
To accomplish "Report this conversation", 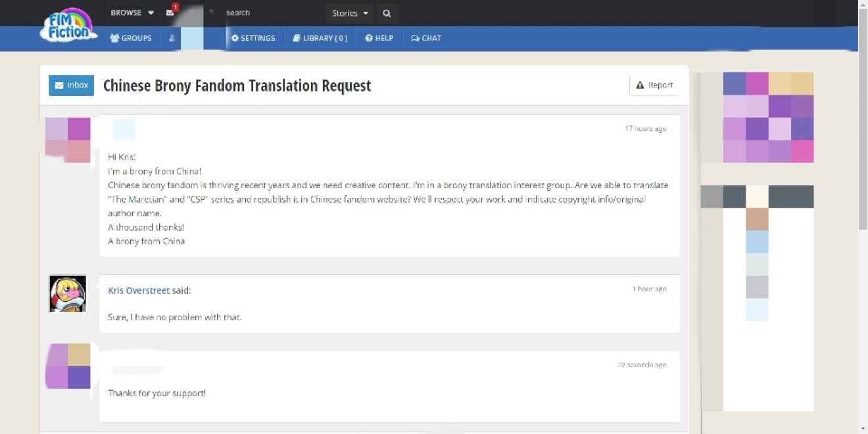I will [654, 85].
